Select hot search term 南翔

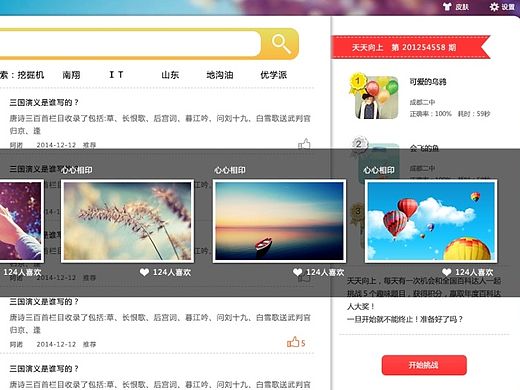point(71,75)
